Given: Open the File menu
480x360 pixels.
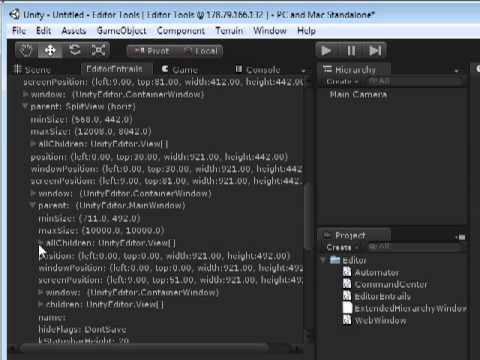Looking at the screenshot, I should pos(19,31).
